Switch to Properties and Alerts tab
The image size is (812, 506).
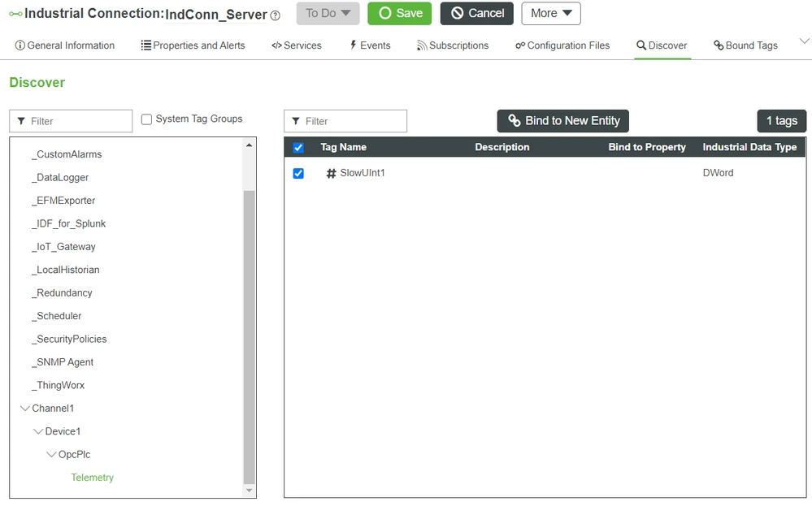click(193, 45)
